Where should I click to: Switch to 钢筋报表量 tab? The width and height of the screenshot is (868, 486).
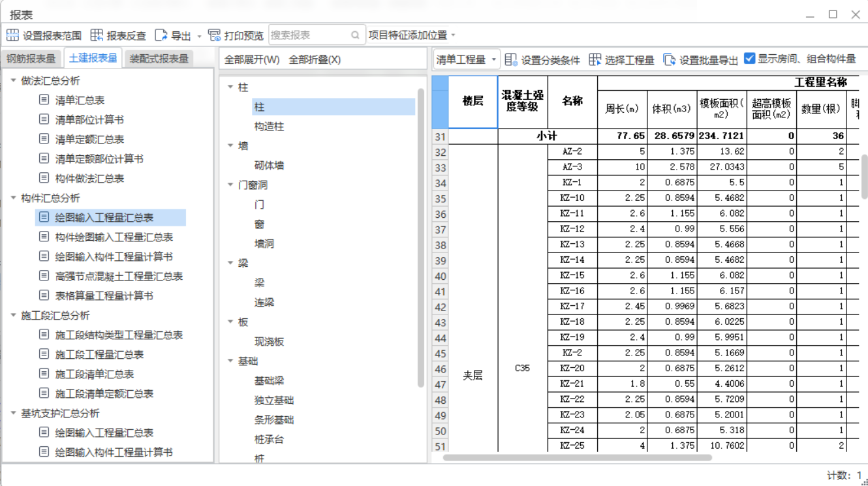(x=31, y=59)
